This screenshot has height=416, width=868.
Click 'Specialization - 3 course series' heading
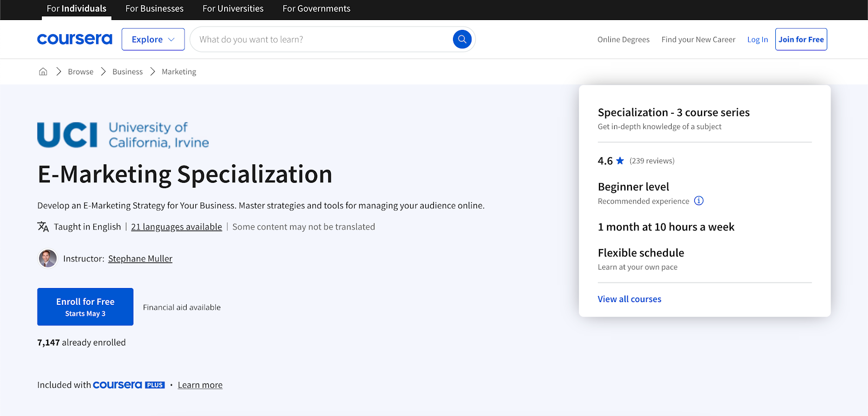click(674, 112)
